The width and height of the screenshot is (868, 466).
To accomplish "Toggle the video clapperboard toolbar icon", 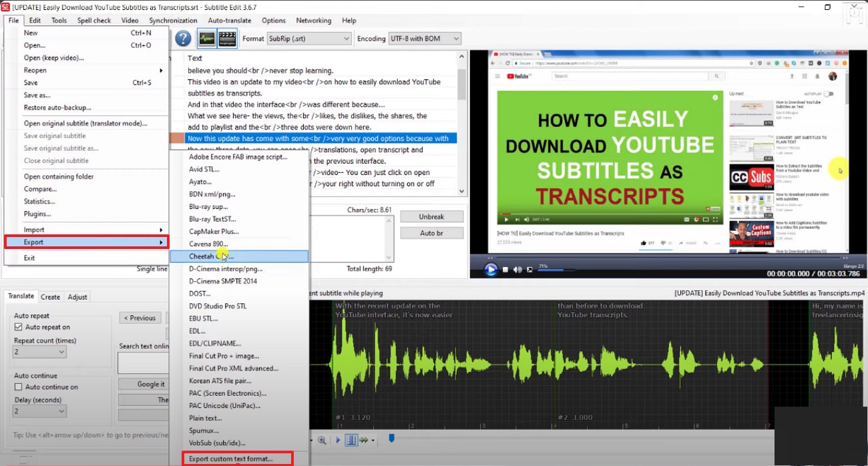I will coord(228,39).
